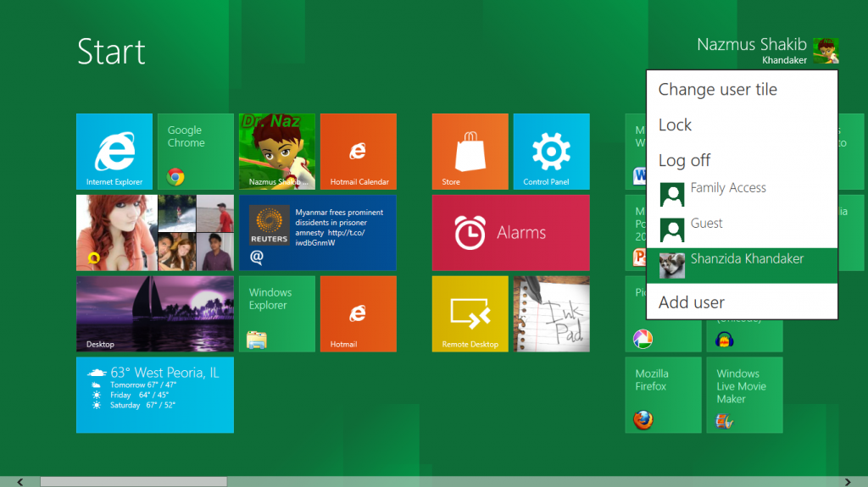Select Change user tile in the menu

click(742, 89)
